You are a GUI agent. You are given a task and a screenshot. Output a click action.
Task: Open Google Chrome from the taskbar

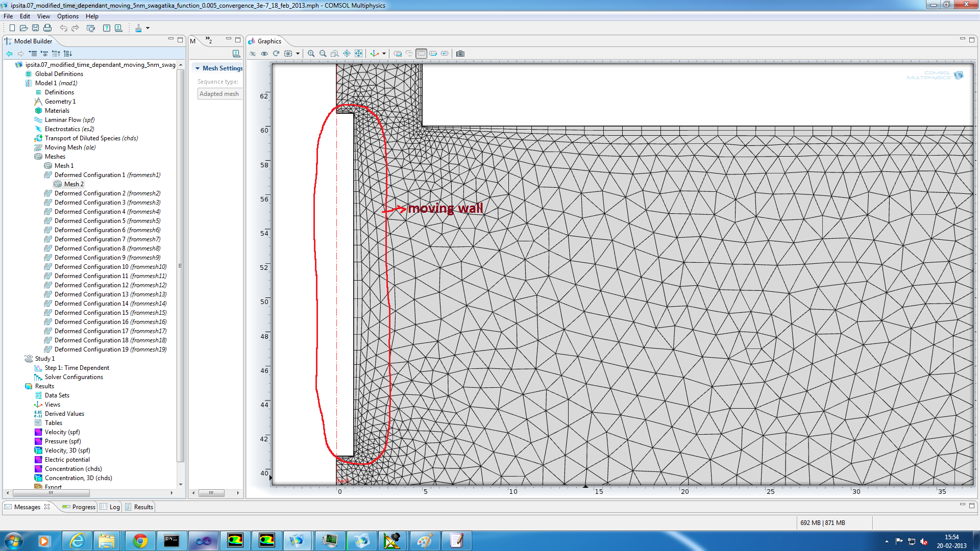pos(140,541)
